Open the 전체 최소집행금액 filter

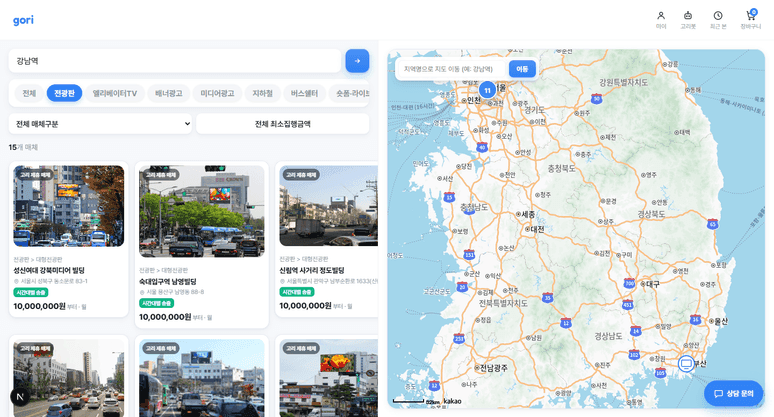282,124
